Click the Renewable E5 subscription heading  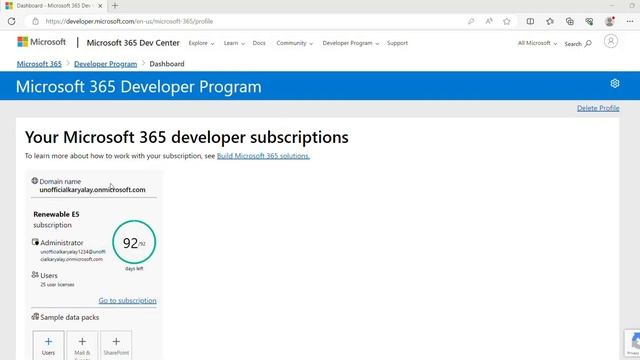pyautogui.click(x=56, y=214)
